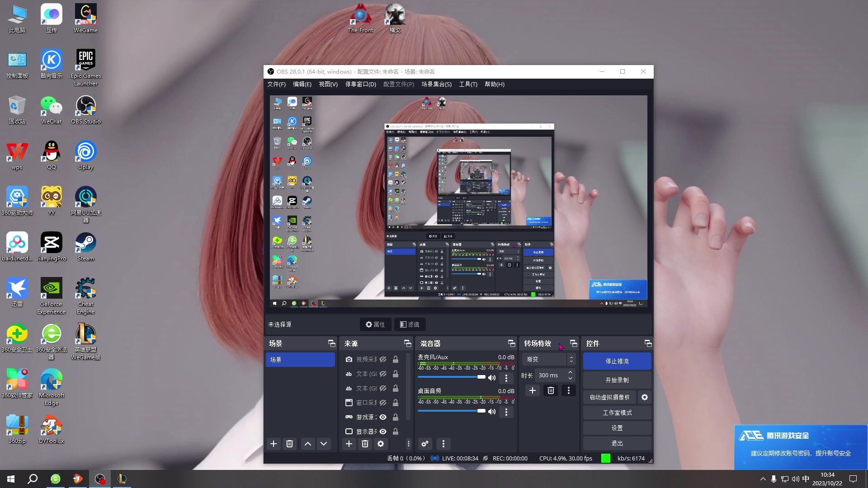Unlock the 视频采集 source lock
The height and width of the screenshot is (488, 868).
[x=396, y=359]
